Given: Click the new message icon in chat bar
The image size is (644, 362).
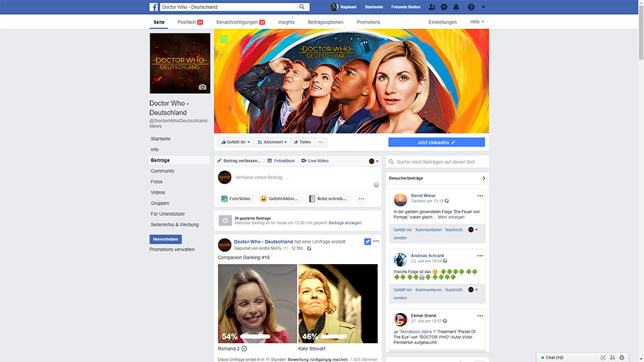Looking at the screenshot, I should tap(603, 357).
